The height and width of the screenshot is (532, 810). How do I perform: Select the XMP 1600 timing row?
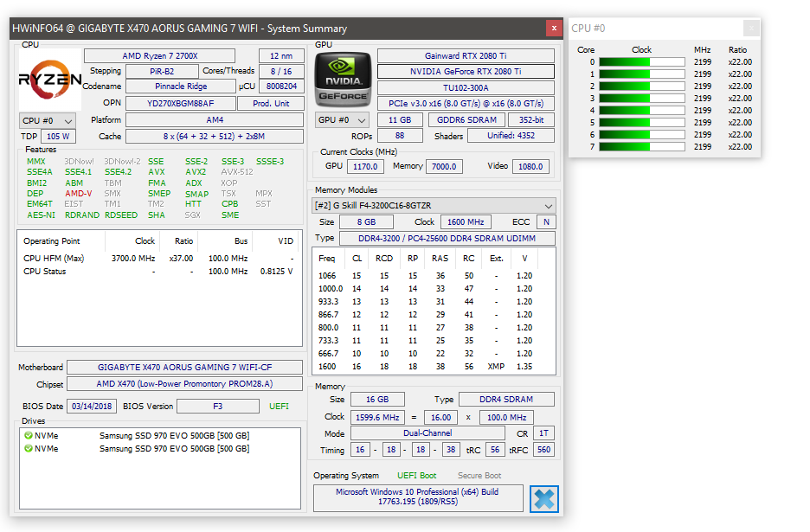coord(434,366)
